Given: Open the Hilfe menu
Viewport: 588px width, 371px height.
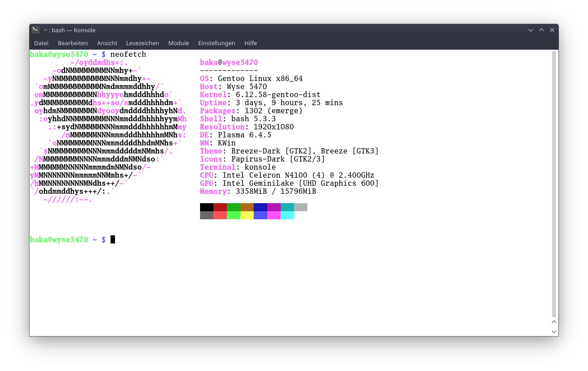Looking at the screenshot, I should click(x=251, y=43).
